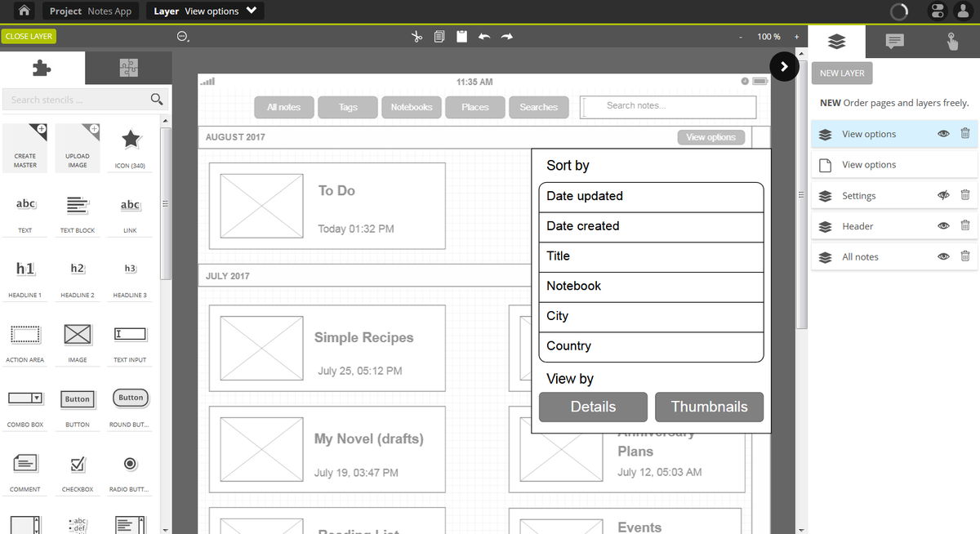Open the home dashboard icon
Screen dimensions: 980x534
pos(24,11)
